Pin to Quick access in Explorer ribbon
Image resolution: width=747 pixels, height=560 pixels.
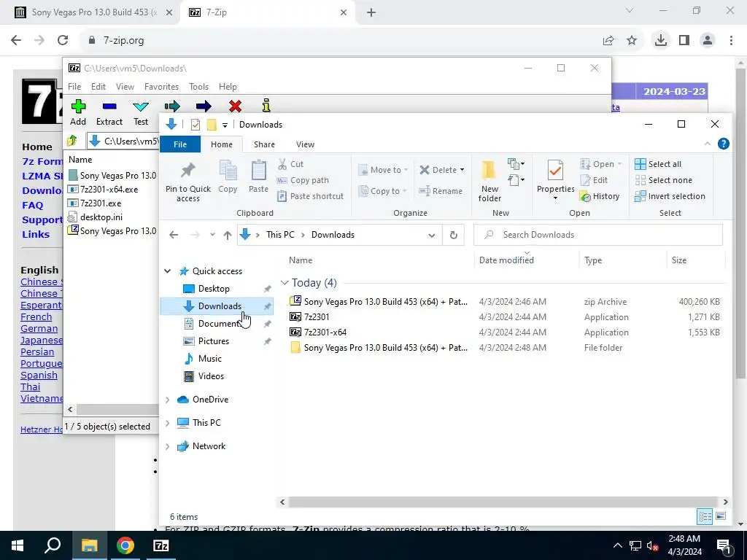point(188,182)
